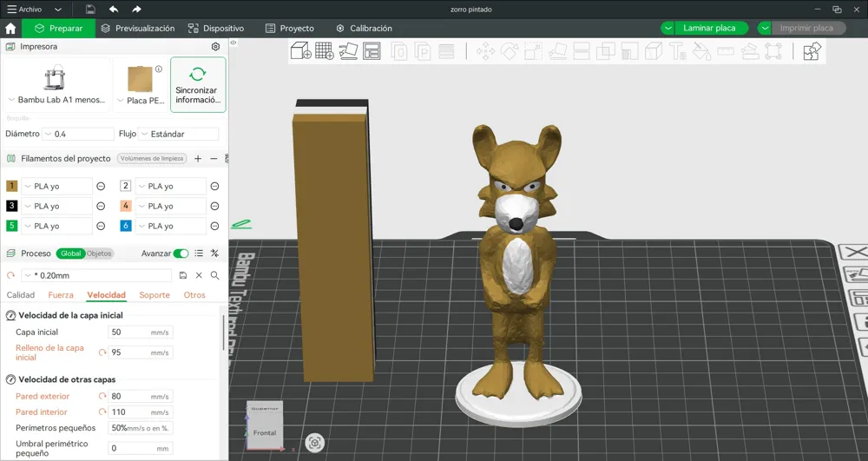
Task: Redo the last action
Action: coord(136,10)
